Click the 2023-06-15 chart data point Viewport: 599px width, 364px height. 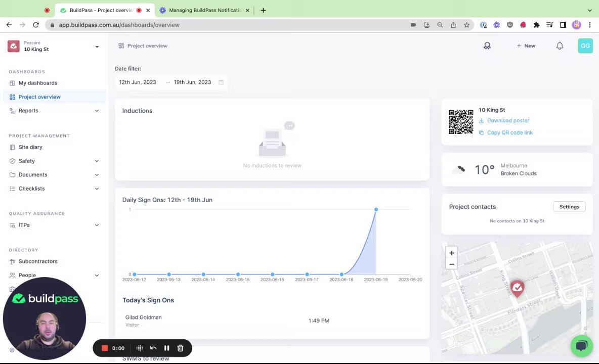point(238,275)
